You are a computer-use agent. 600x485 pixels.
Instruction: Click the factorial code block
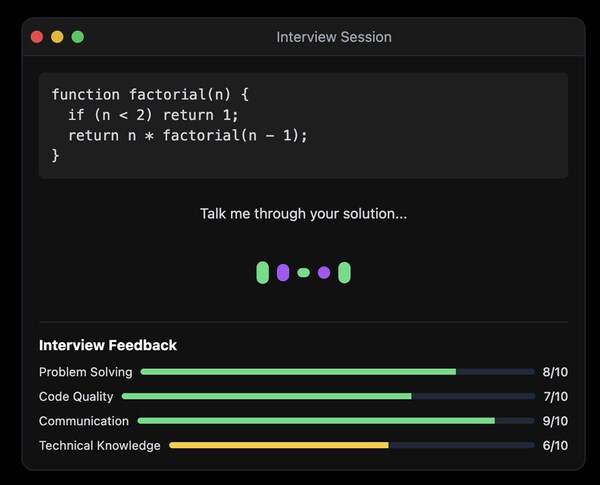303,125
